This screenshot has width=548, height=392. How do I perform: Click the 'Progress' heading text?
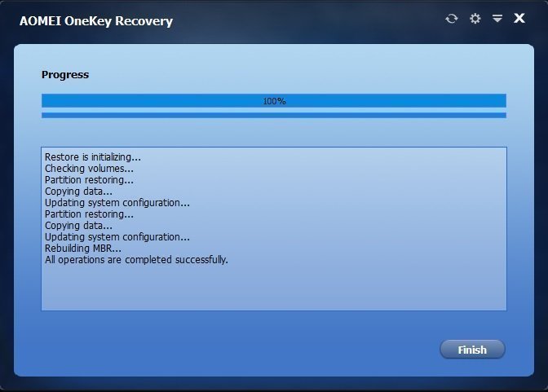click(x=65, y=75)
